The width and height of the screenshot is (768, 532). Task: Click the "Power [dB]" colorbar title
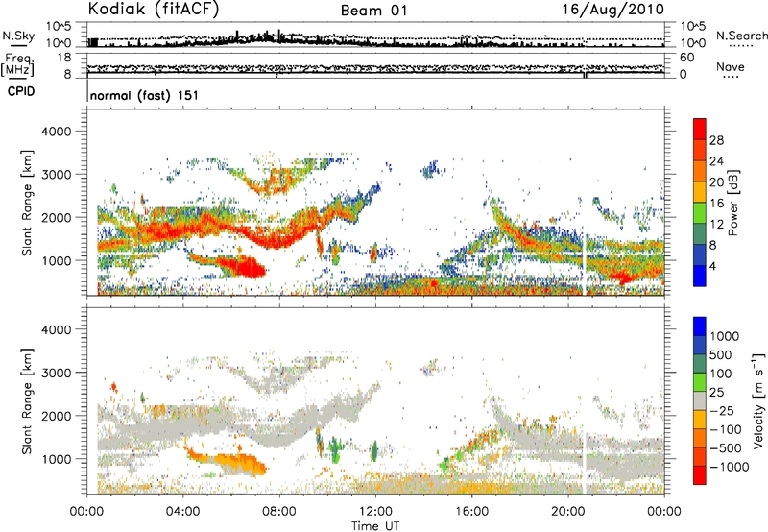click(x=733, y=203)
